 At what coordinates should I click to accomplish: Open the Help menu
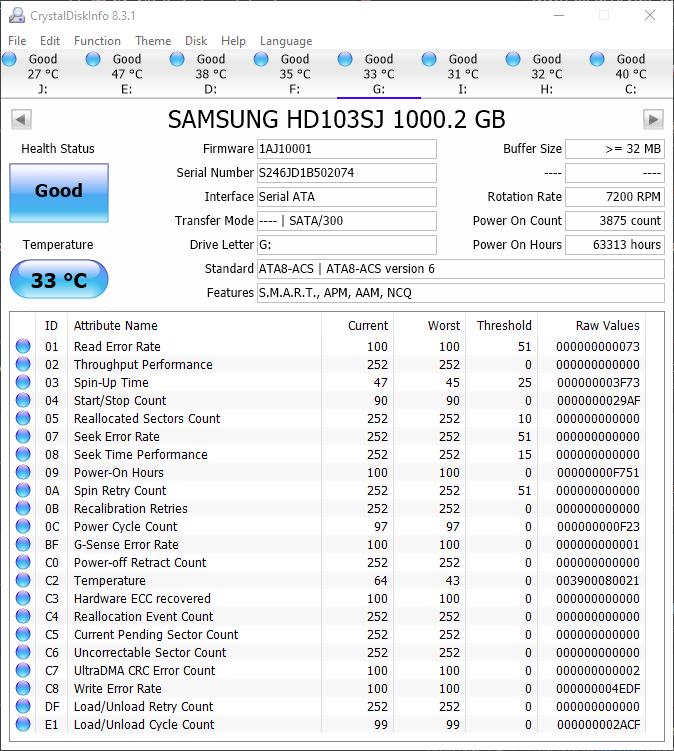pyautogui.click(x=233, y=41)
